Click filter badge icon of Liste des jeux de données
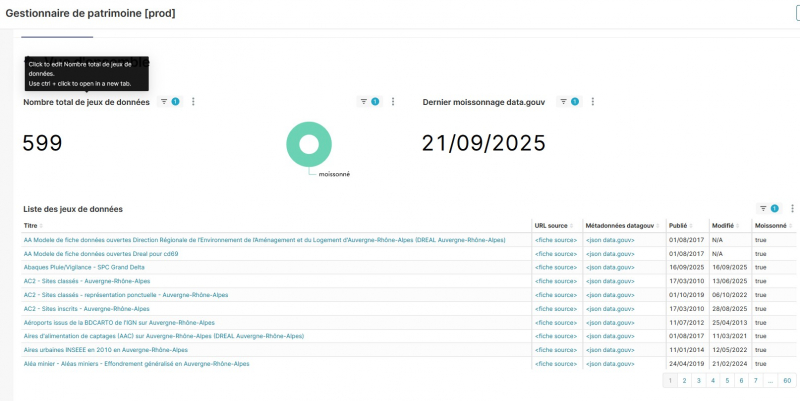The image size is (800, 401). (x=767, y=208)
